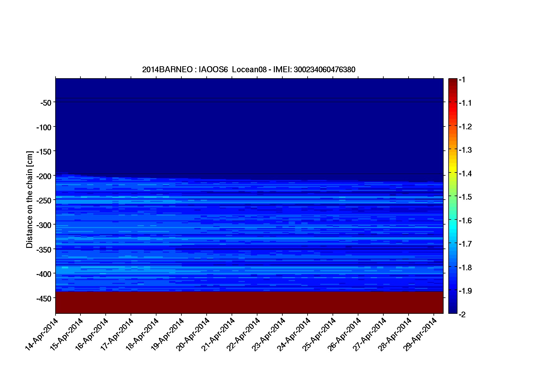
Task: Click the -1.5 colorbar tick label
Action: pyautogui.click(x=465, y=197)
